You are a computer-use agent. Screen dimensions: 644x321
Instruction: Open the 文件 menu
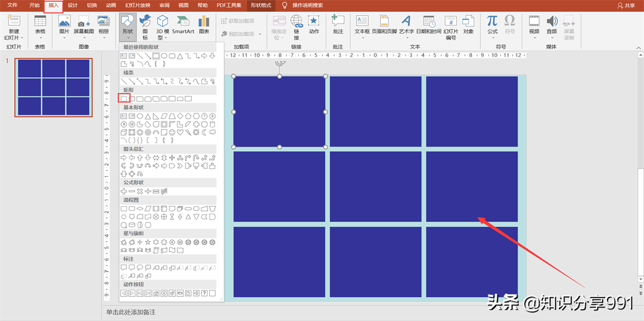12,5
